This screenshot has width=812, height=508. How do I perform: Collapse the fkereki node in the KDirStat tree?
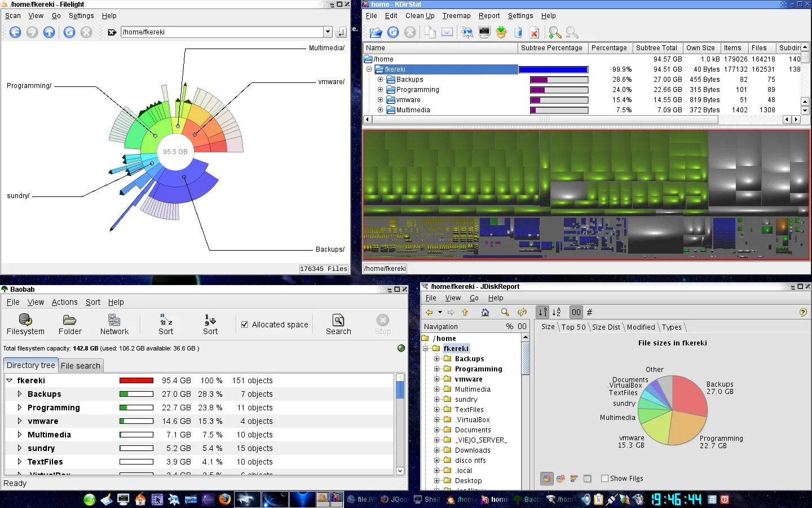click(x=369, y=69)
